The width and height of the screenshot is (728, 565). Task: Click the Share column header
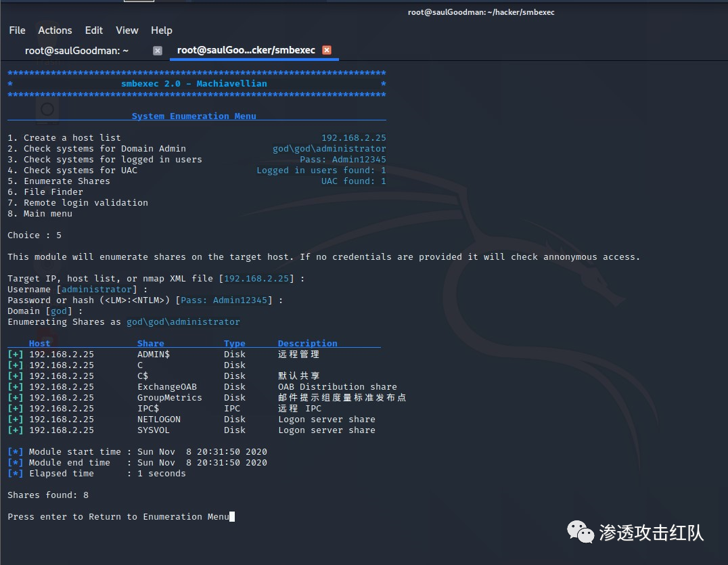[150, 344]
